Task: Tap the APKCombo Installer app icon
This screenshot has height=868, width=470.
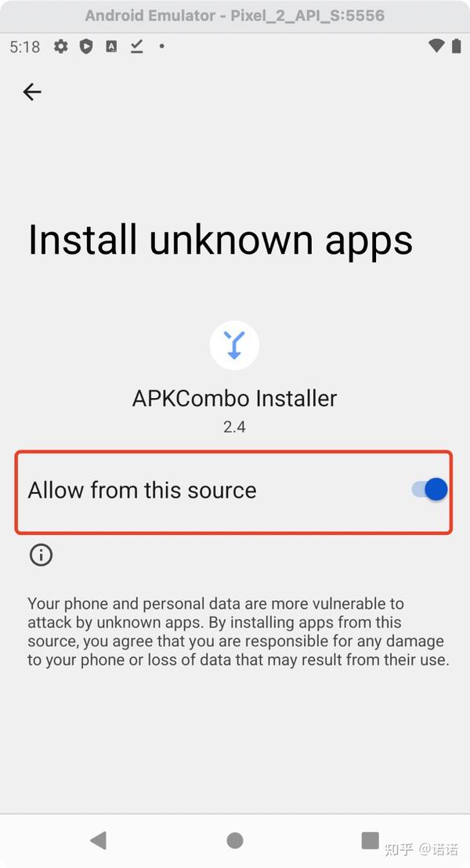Action: coord(234,345)
